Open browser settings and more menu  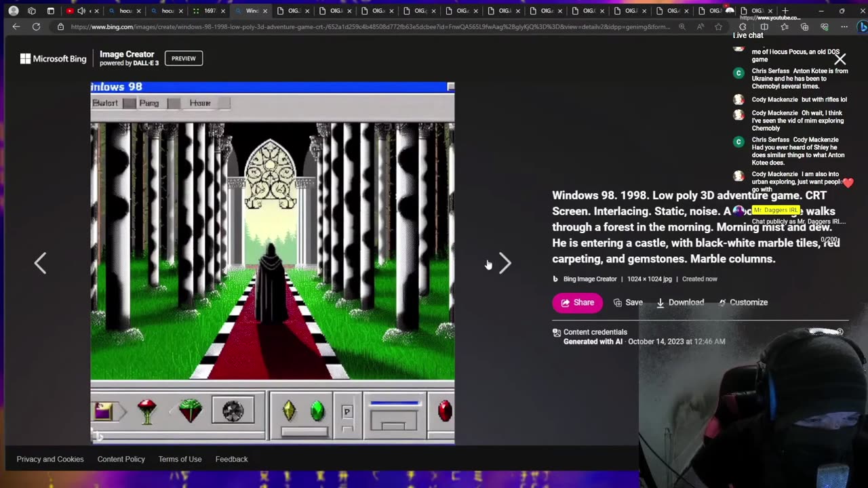[844, 26]
